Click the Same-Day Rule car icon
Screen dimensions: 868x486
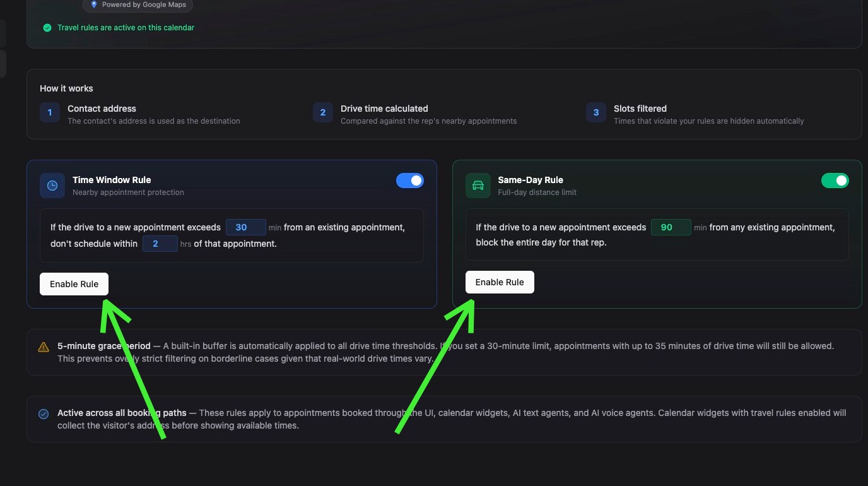point(478,186)
